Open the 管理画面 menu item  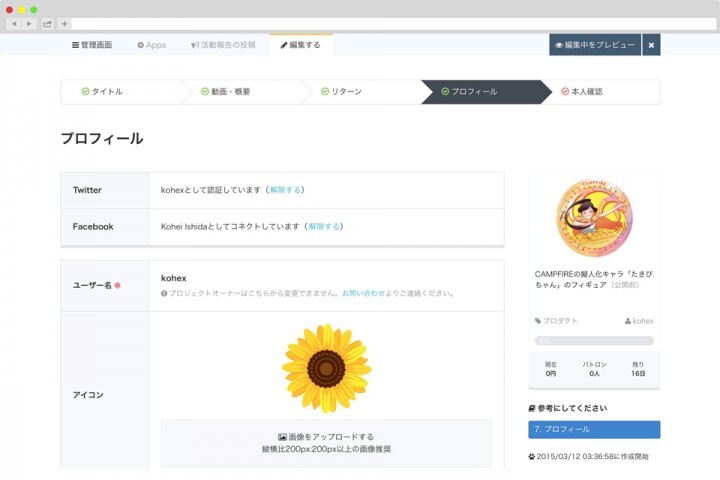click(x=92, y=45)
